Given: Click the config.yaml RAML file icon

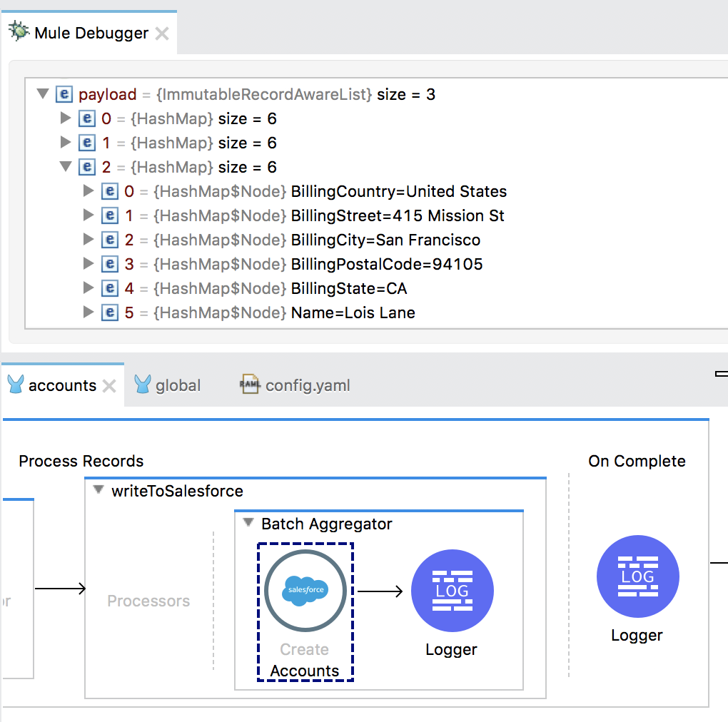Looking at the screenshot, I should (x=250, y=385).
